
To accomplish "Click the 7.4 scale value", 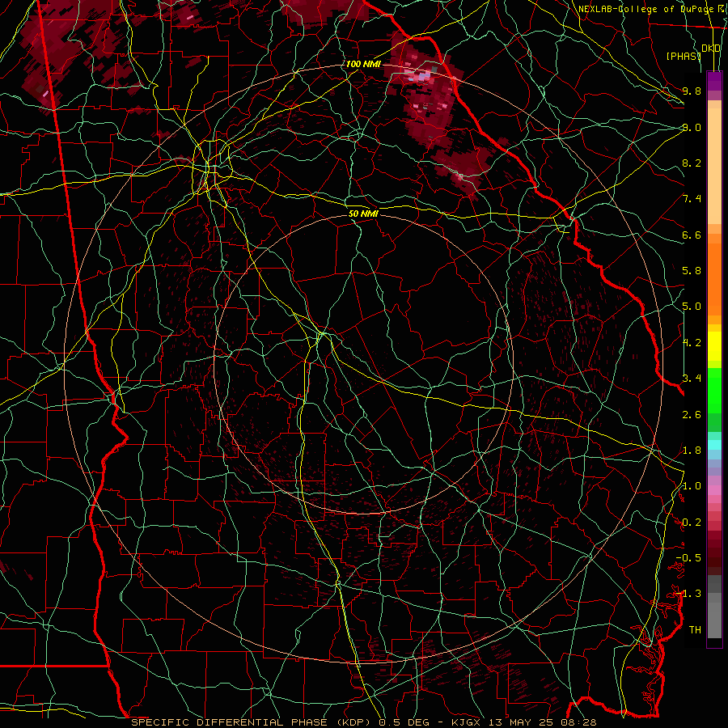I will pos(692,199).
